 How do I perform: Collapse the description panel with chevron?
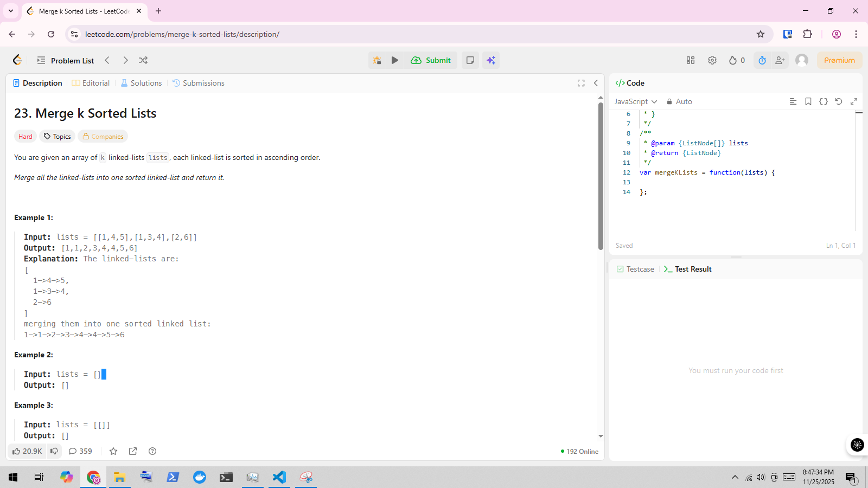click(596, 83)
